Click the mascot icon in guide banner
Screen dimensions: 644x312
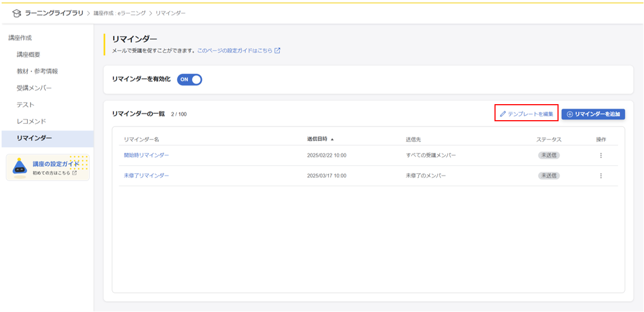point(20,167)
